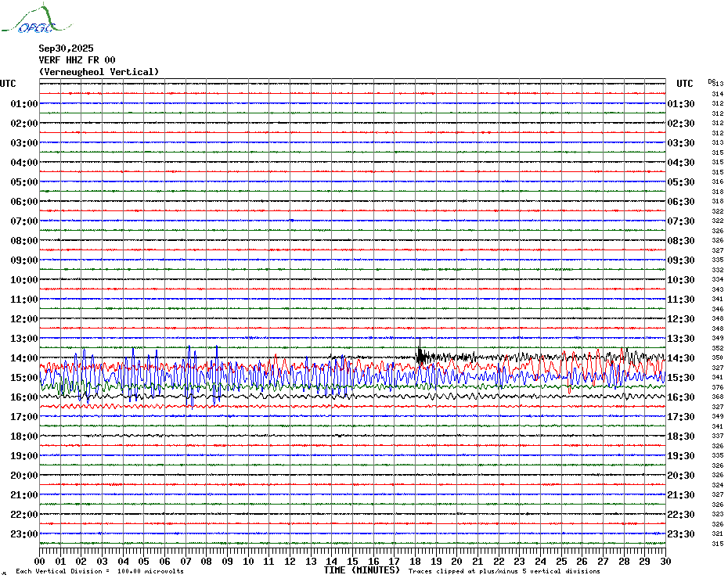
Task: Click the '21:30' time label
Action: coord(681,494)
